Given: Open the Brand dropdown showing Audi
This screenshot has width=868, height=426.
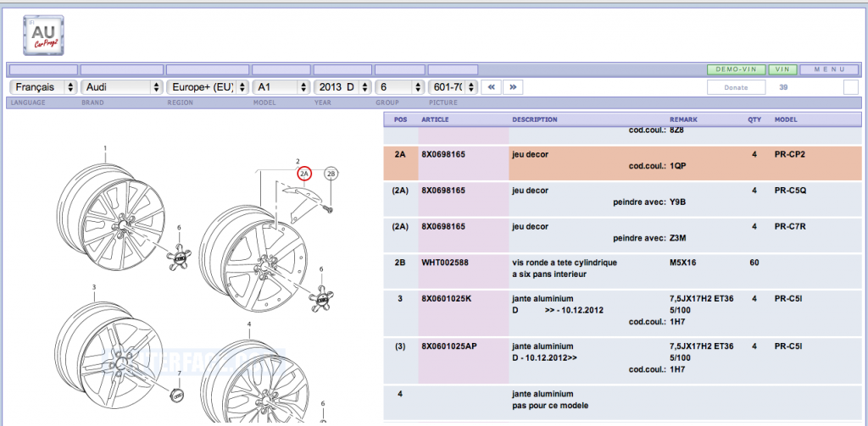Looking at the screenshot, I should click(x=121, y=86).
